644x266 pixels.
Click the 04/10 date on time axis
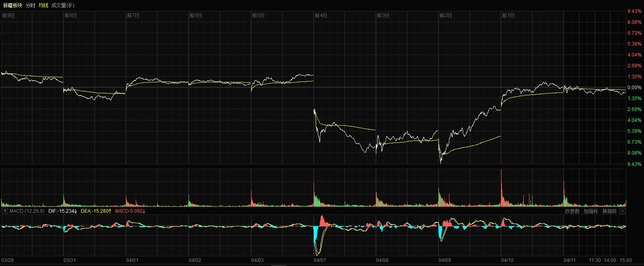point(507,260)
